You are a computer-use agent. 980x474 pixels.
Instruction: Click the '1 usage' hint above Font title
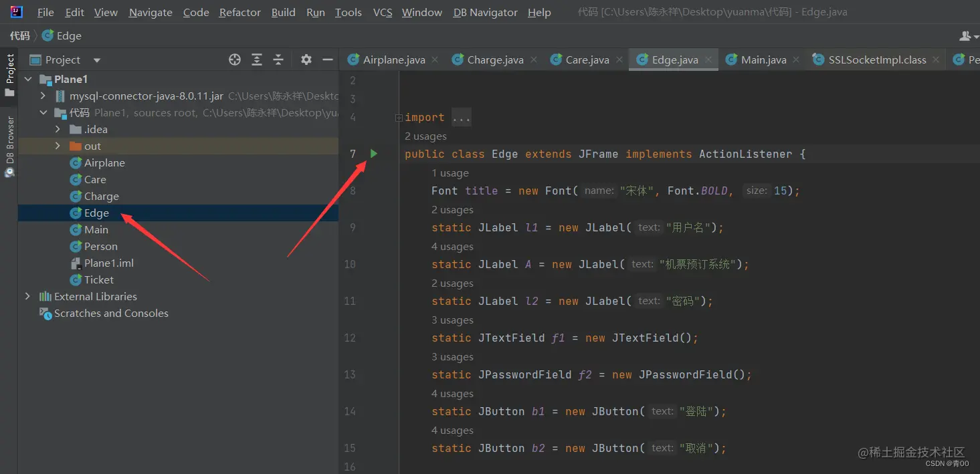coord(450,173)
